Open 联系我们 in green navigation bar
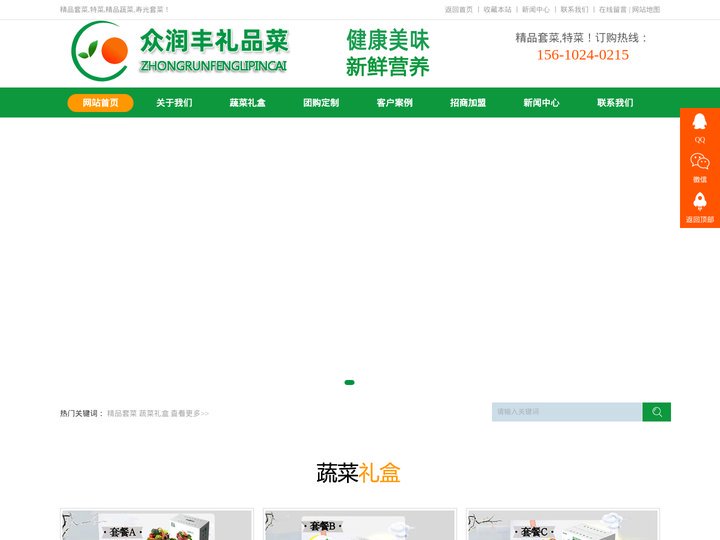 click(615, 103)
